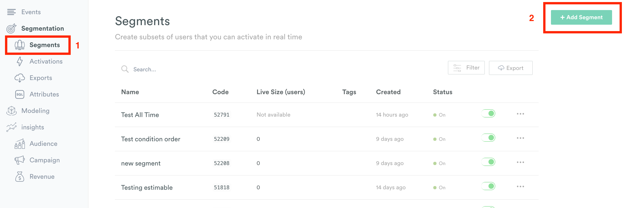
Task: Select segment code 52208
Action: [221, 163]
